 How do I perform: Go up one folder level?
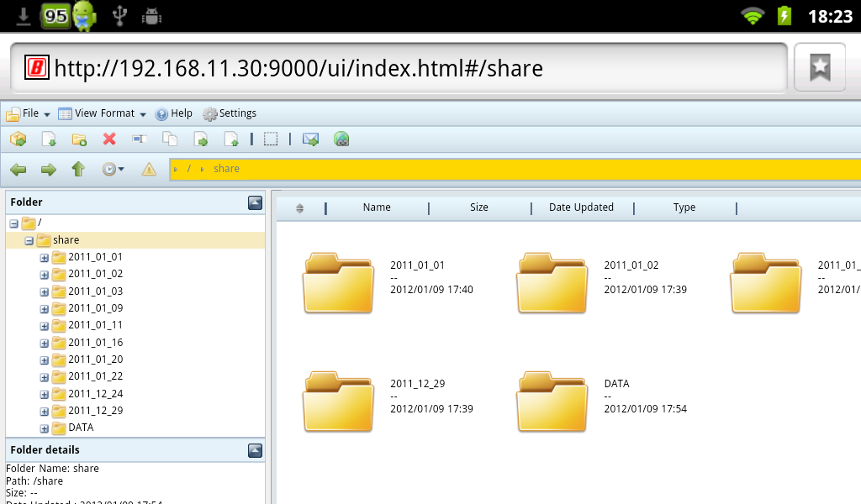[x=78, y=169]
